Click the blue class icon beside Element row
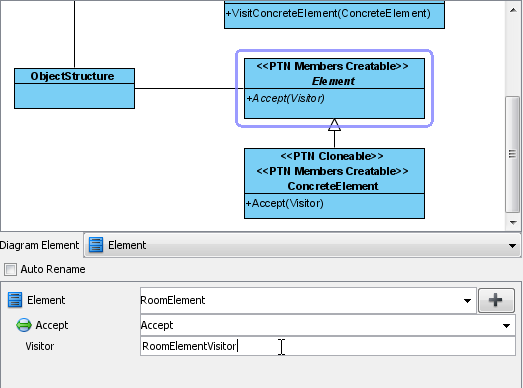523x388 pixels. (x=15, y=299)
